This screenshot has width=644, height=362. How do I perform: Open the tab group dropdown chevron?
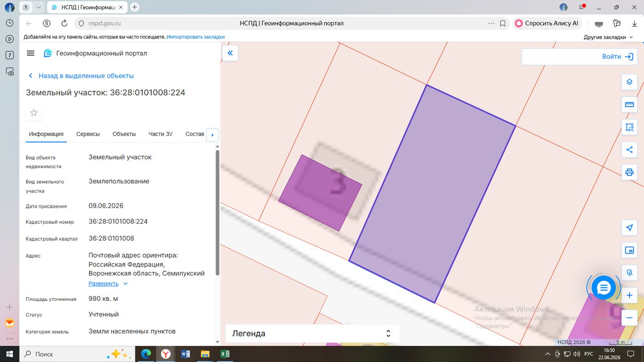tap(39, 7)
